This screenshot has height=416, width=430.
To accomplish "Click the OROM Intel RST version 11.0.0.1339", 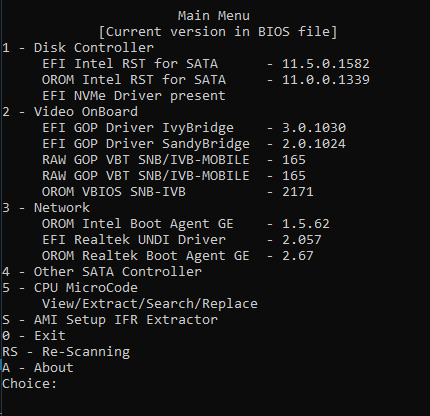I will tap(326, 80).
